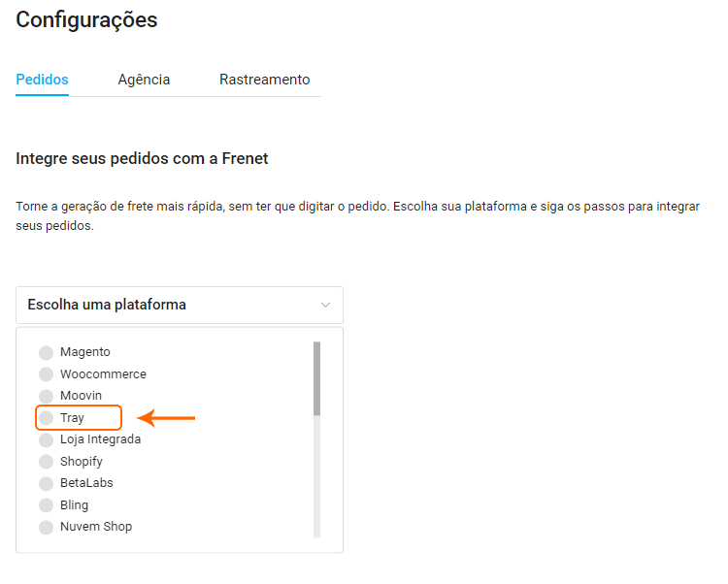Choose the Woocommerce platform option
The image size is (728, 584).
tap(46, 374)
